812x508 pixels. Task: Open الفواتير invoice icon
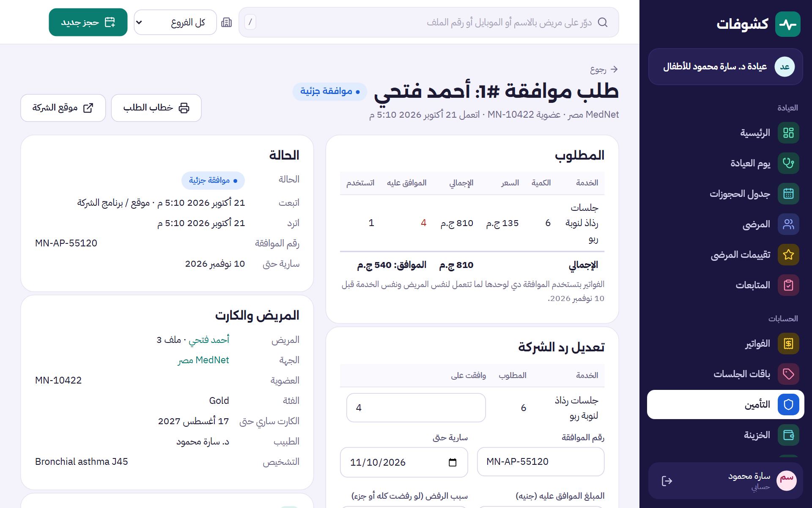(788, 344)
